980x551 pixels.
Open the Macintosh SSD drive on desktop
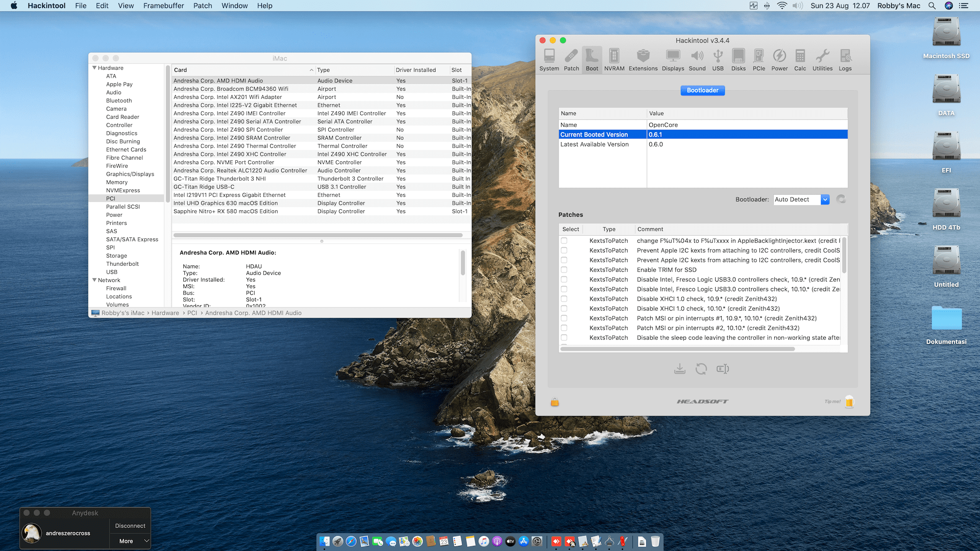coord(946,38)
